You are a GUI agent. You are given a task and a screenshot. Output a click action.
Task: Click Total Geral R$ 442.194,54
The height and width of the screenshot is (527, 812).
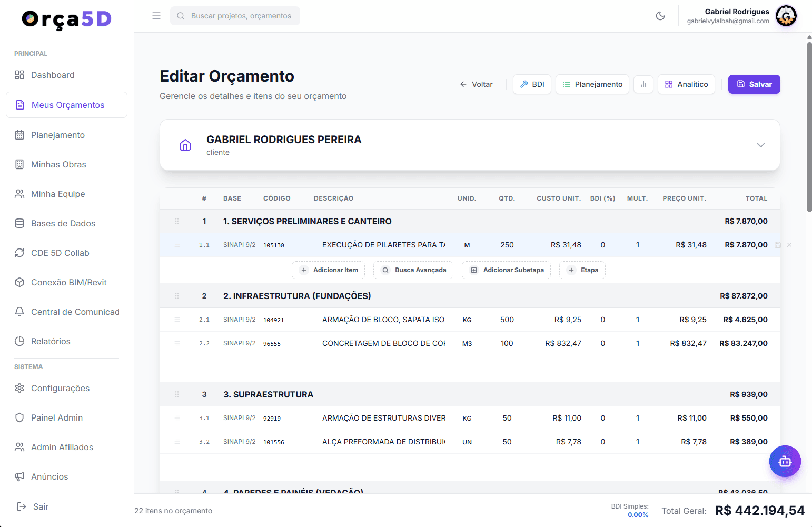coord(760,510)
